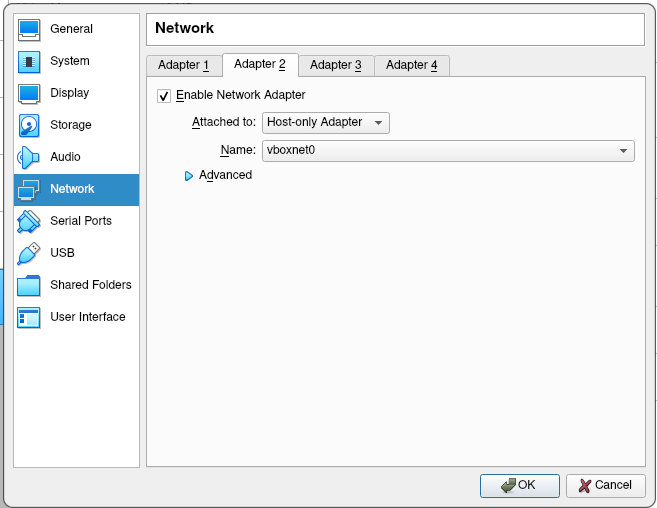
Task: Click the Network page heading
Action: coord(184,28)
